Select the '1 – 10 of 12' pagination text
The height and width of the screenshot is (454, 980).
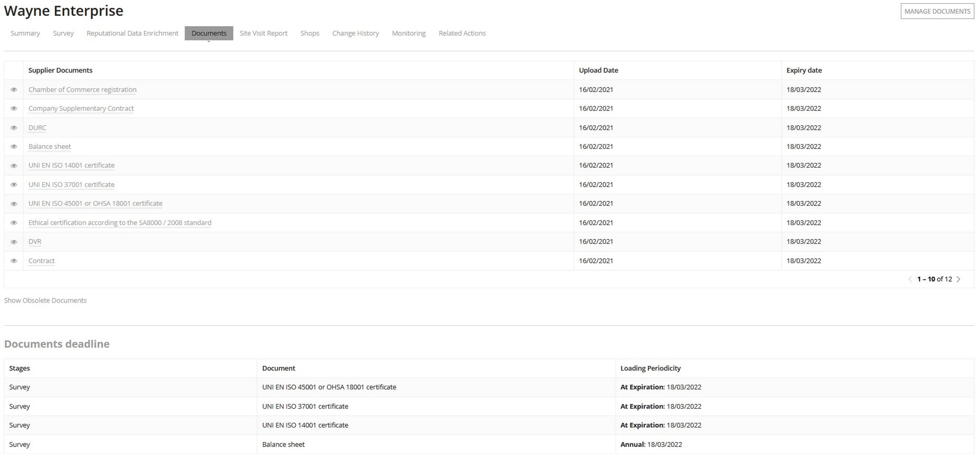934,279
